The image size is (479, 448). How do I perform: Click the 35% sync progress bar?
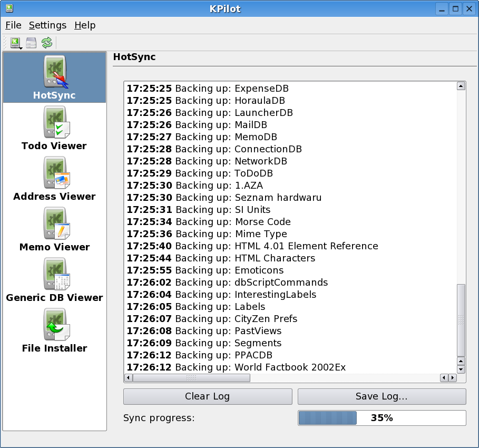click(x=382, y=418)
